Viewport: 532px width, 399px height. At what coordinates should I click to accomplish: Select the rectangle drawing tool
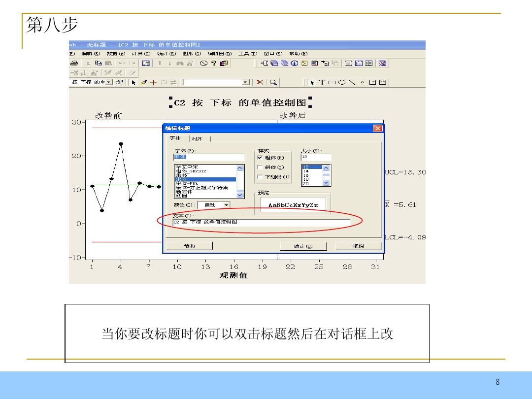[x=332, y=82]
